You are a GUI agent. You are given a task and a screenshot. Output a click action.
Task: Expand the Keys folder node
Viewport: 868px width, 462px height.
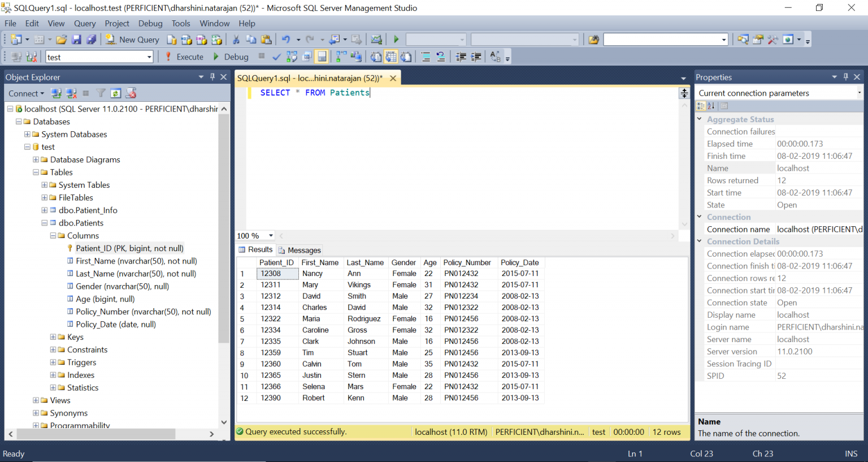click(x=53, y=337)
